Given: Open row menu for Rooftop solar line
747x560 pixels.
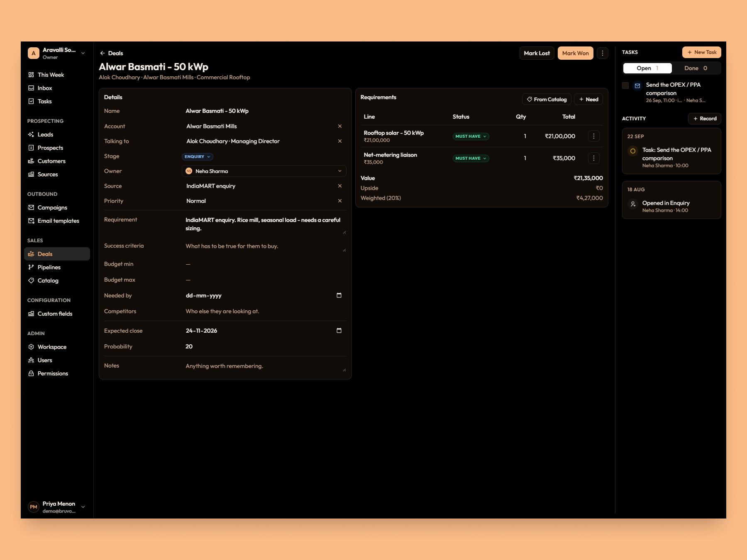Looking at the screenshot, I should [594, 136].
